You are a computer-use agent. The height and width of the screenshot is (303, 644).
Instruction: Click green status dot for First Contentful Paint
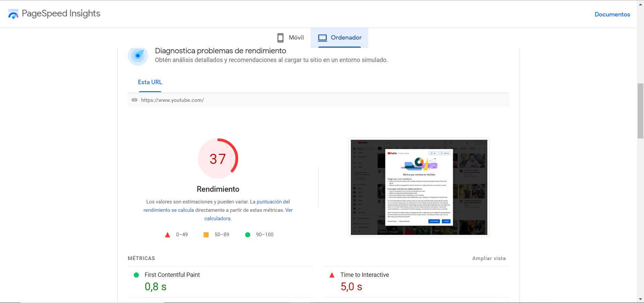[137, 275]
